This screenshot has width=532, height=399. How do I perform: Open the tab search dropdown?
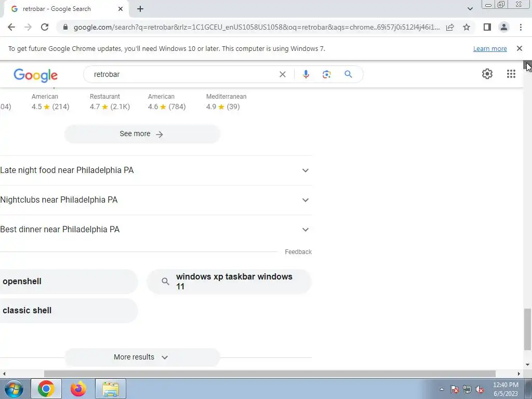click(x=470, y=9)
